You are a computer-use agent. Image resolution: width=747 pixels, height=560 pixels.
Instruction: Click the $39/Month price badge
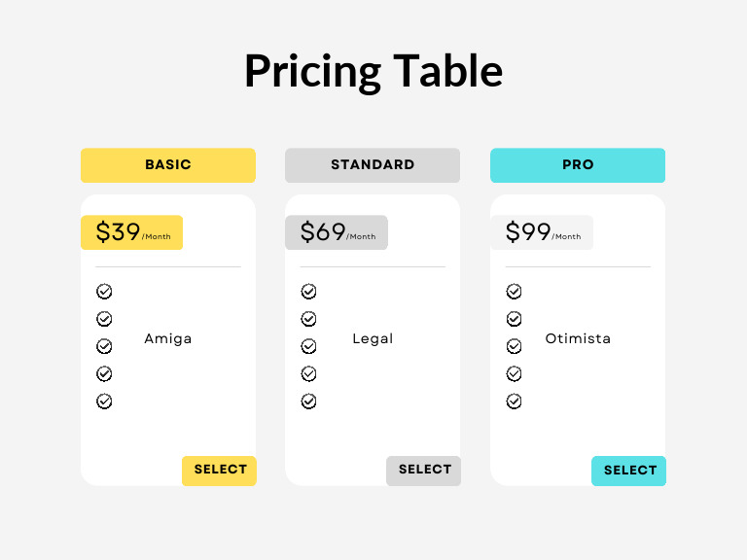click(x=131, y=232)
